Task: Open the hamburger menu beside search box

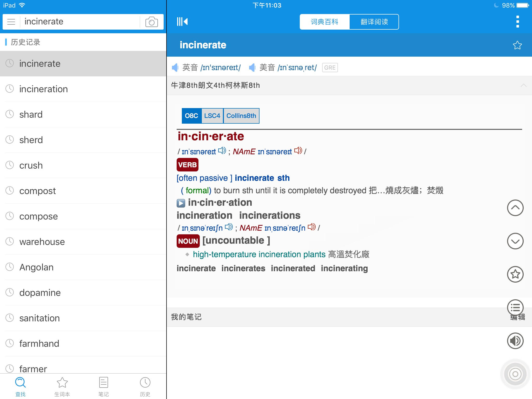Action: 11,22
